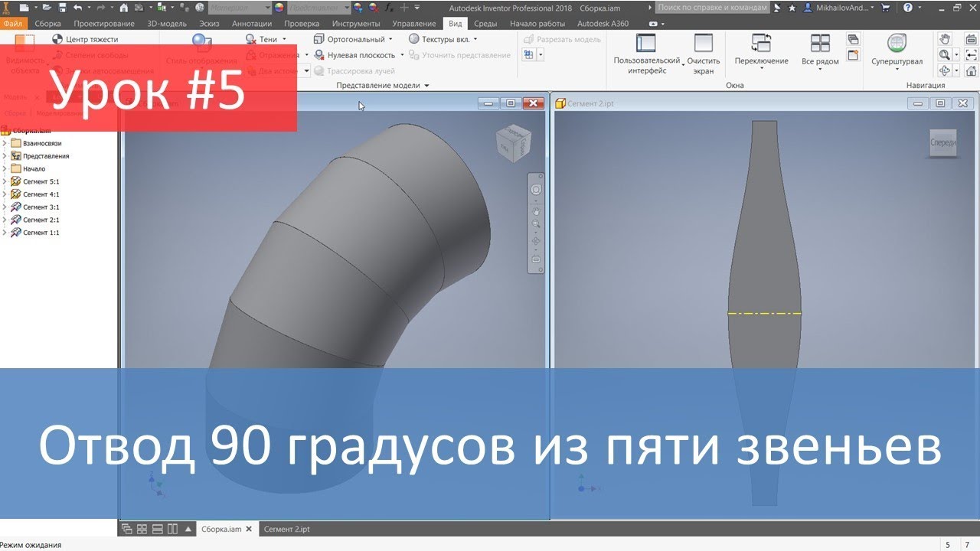Save the document with the floppy disk icon
The height and width of the screenshot is (551, 980).
62,8
